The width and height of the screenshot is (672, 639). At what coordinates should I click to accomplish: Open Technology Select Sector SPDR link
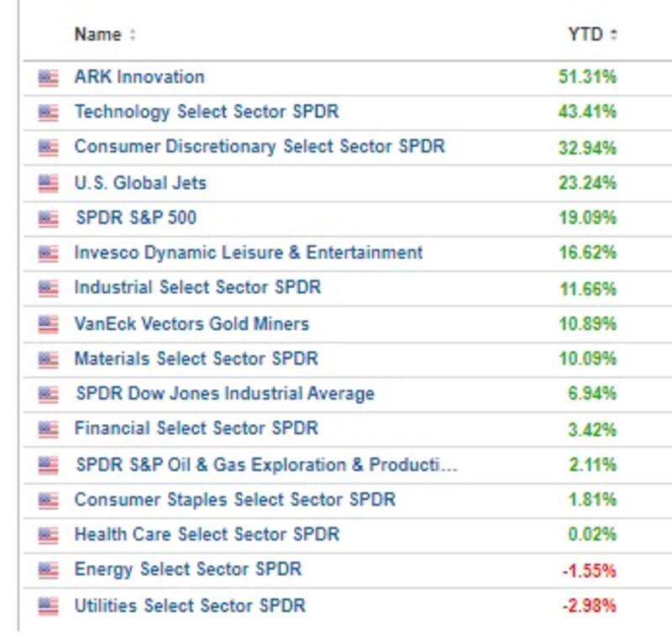[207, 112]
